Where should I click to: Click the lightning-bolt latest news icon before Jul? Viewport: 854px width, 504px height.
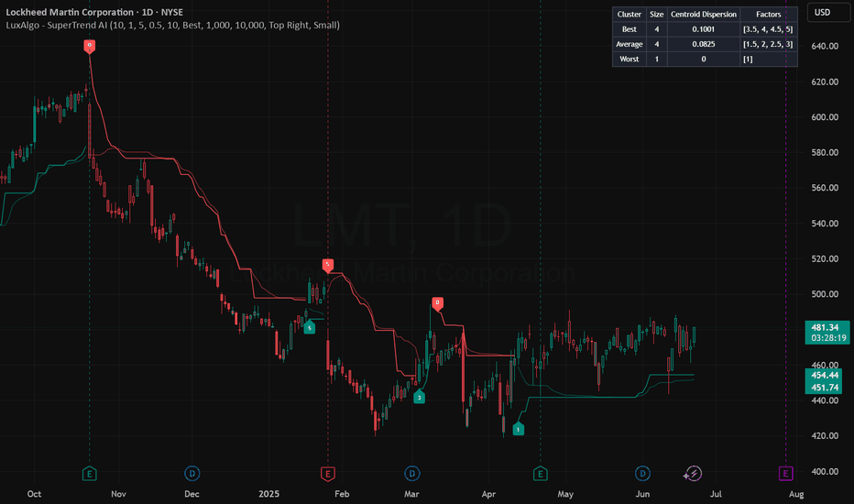693,474
